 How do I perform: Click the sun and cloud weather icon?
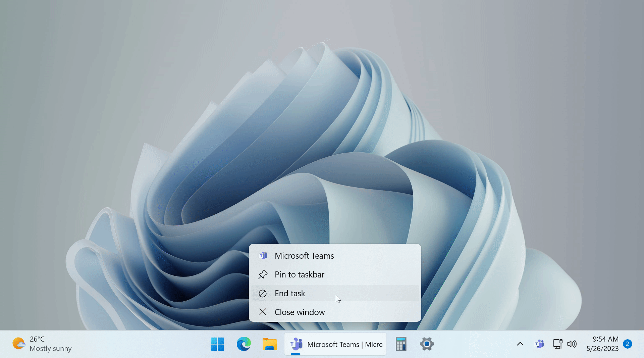[19, 344]
